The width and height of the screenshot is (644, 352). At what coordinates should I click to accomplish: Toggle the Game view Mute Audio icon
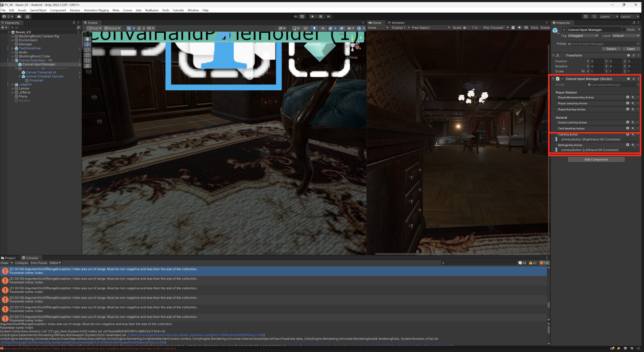pos(519,27)
